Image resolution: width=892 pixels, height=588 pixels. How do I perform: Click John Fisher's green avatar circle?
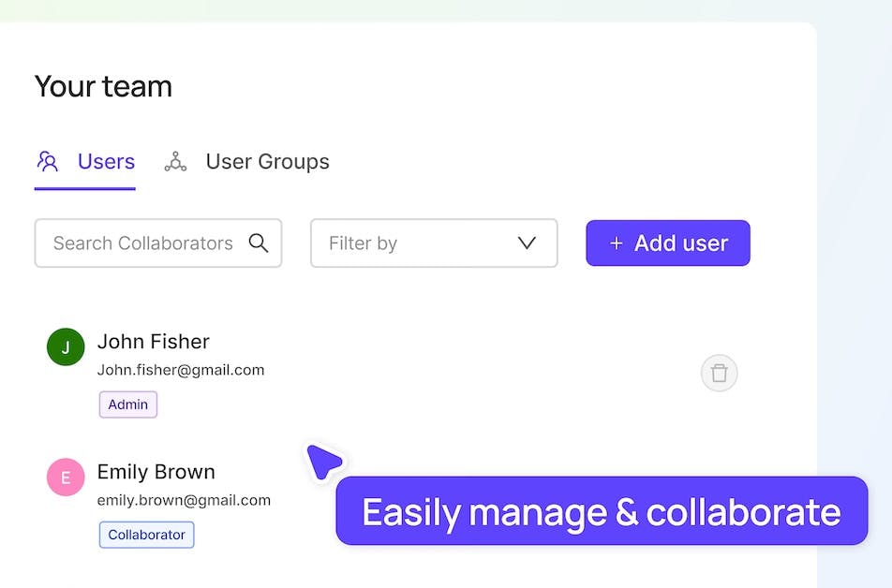click(x=65, y=346)
